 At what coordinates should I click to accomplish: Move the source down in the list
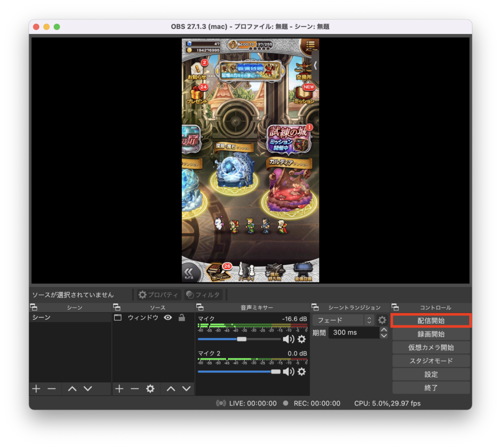click(186, 388)
